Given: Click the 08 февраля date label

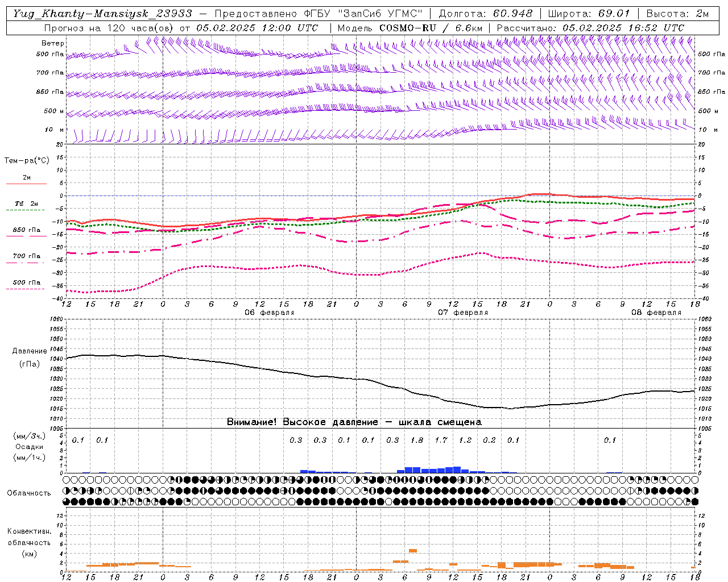Looking at the screenshot, I should point(656,313).
